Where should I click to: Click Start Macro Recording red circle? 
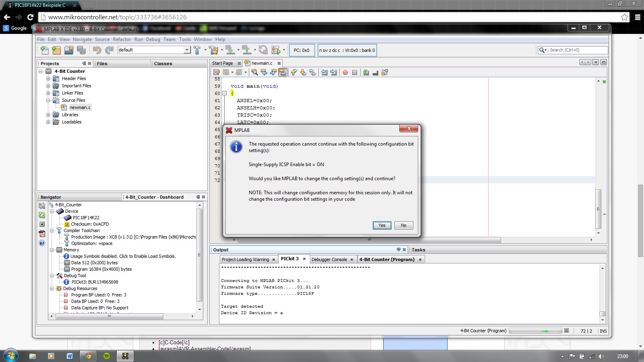click(345, 72)
